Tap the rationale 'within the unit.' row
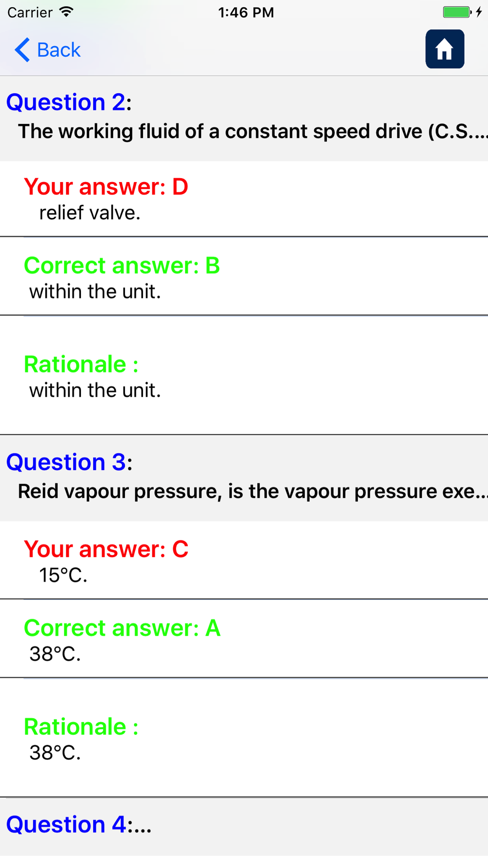The width and height of the screenshot is (488, 868). [244, 375]
